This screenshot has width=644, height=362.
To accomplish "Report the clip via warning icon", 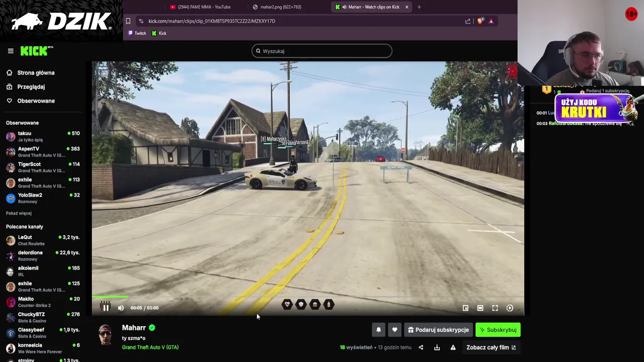I will point(453,347).
